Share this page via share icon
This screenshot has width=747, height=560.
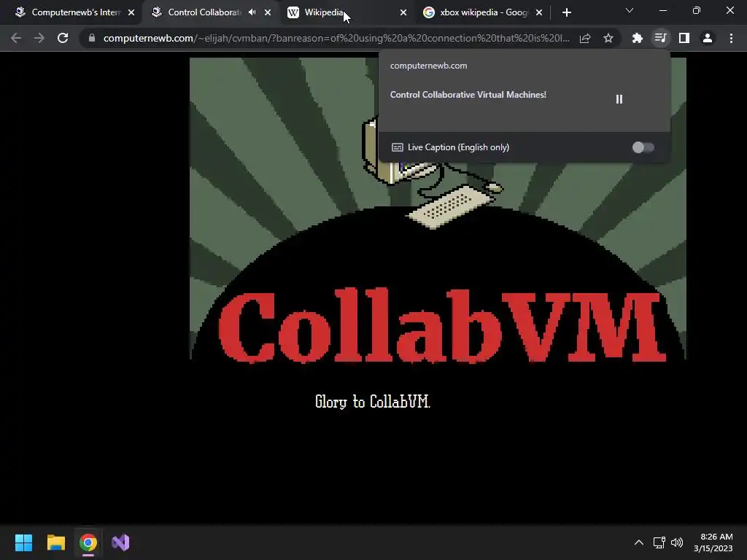point(585,38)
